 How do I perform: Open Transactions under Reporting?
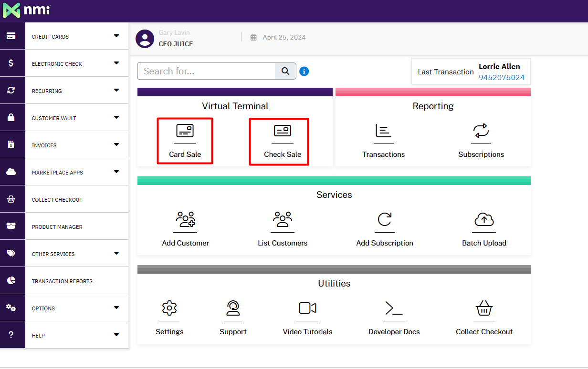pos(384,141)
